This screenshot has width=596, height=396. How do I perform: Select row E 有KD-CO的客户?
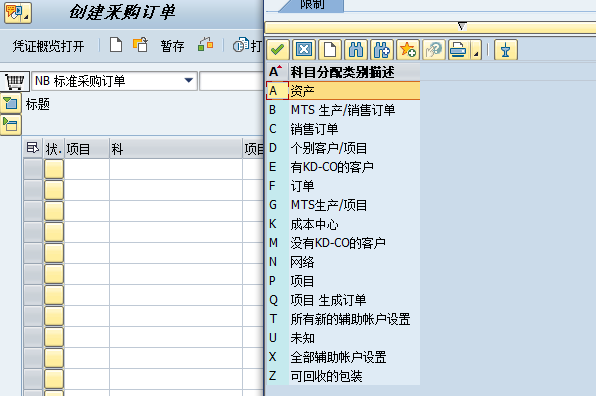click(x=343, y=167)
